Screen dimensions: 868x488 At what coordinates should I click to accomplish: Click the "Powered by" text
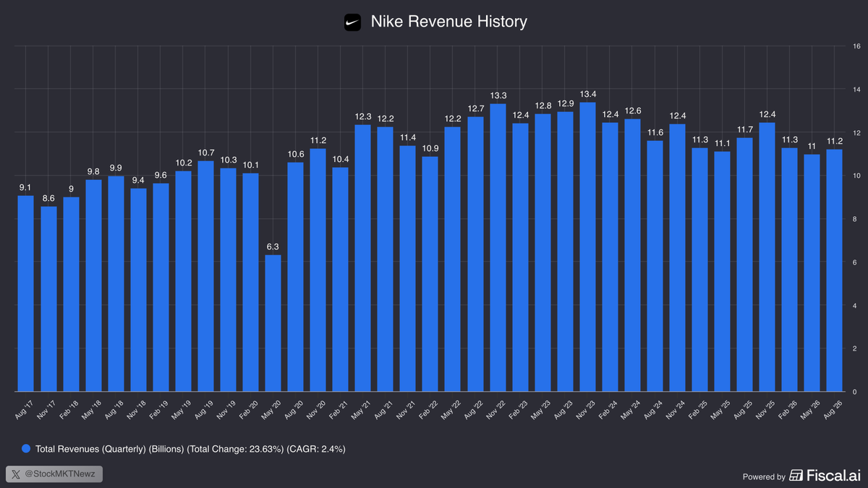[764, 476]
